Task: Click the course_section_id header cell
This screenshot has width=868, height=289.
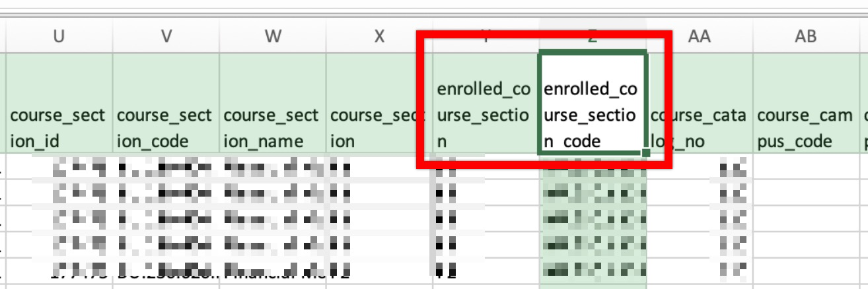Action: click(59, 104)
